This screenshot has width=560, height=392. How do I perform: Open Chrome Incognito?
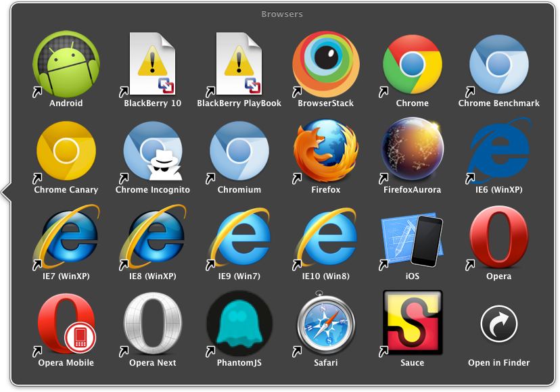pos(151,151)
